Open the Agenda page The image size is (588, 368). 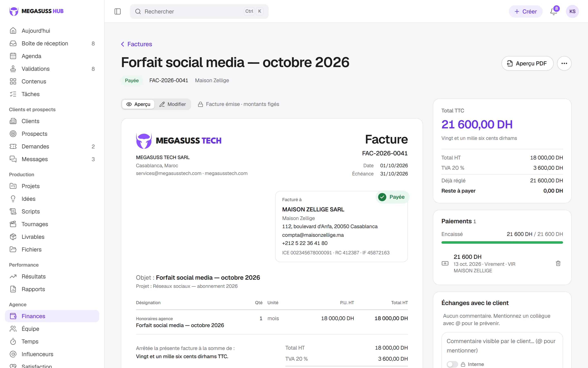pyautogui.click(x=52, y=56)
